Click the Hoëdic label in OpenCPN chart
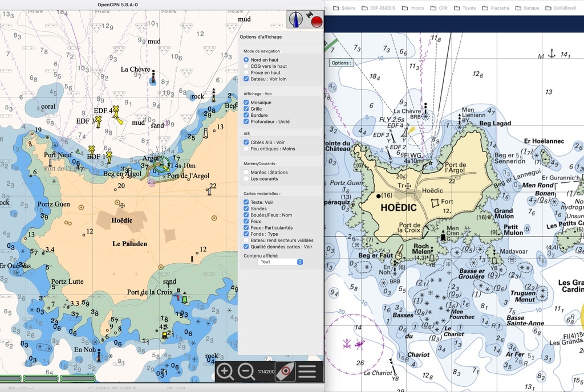Image resolution: width=584 pixels, height=392 pixels. tap(122, 220)
